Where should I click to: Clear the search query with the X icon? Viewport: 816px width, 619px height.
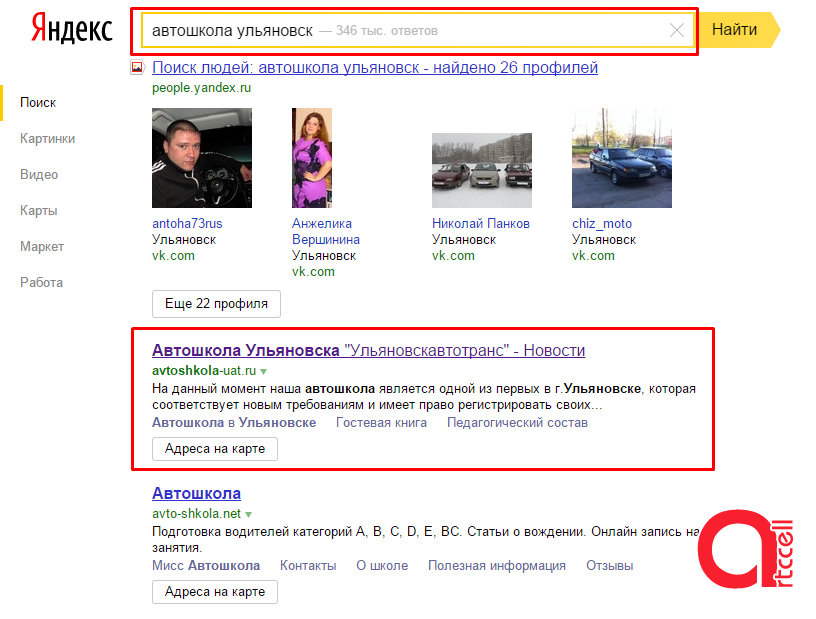point(677,30)
